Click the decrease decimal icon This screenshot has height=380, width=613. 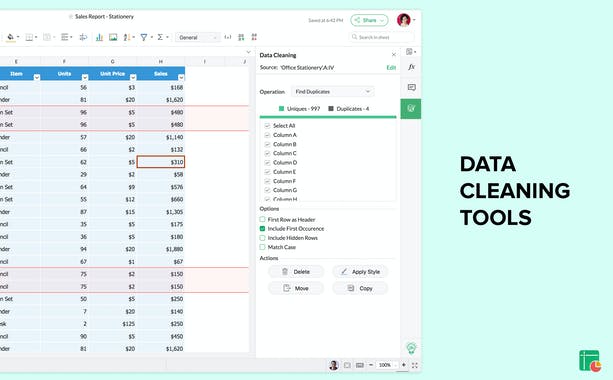(x=228, y=37)
